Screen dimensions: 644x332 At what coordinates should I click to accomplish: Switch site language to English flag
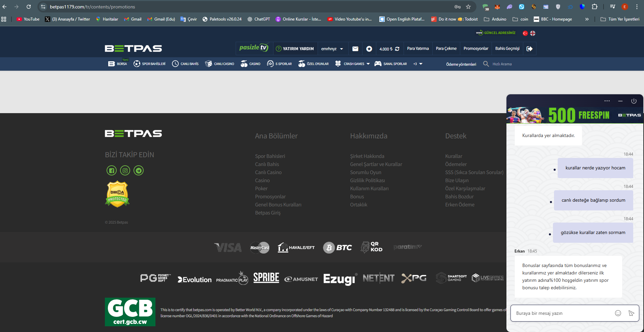tap(533, 33)
